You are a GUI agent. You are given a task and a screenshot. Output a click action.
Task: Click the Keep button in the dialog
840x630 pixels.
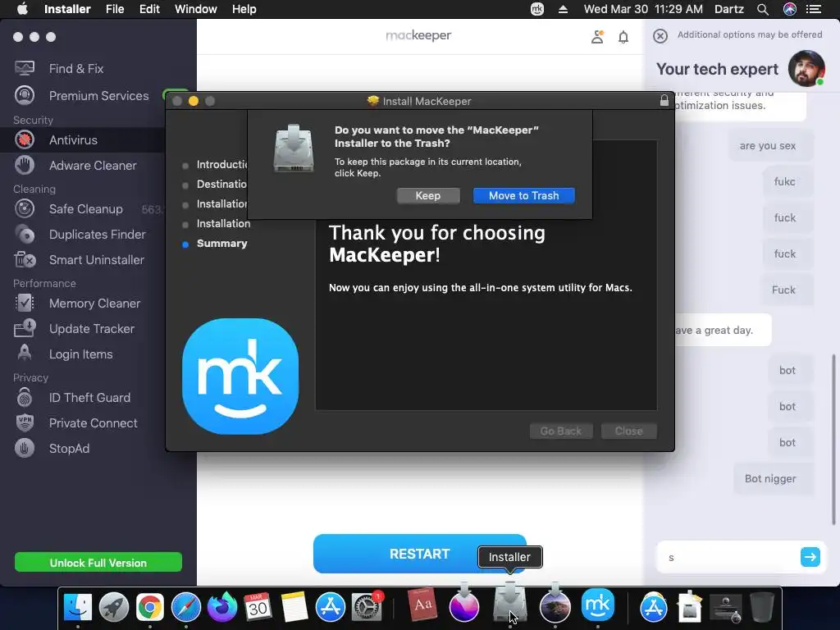coord(428,195)
